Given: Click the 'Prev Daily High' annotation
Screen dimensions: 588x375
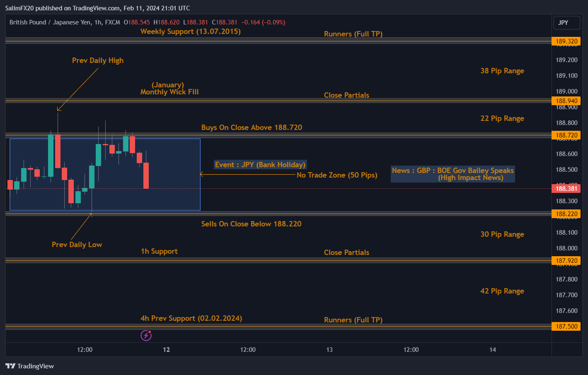Looking at the screenshot, I should (98, 60).
